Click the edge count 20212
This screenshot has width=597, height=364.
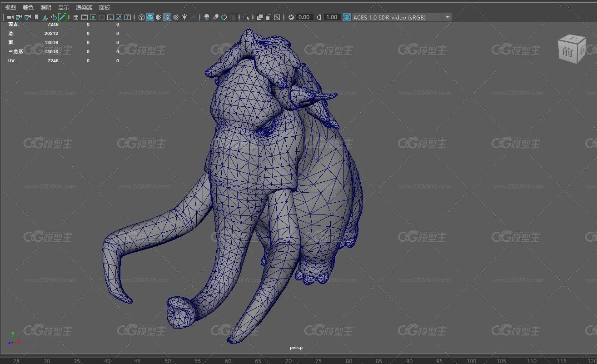51,34
